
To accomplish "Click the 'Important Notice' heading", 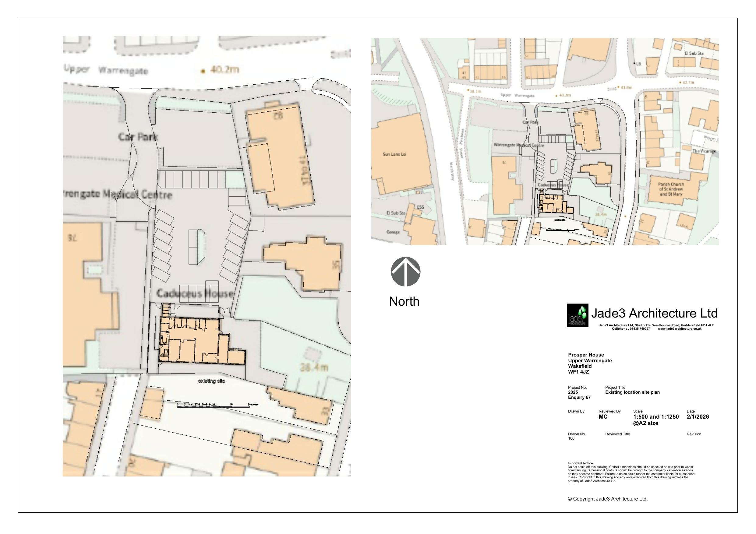I will [580, 463].
